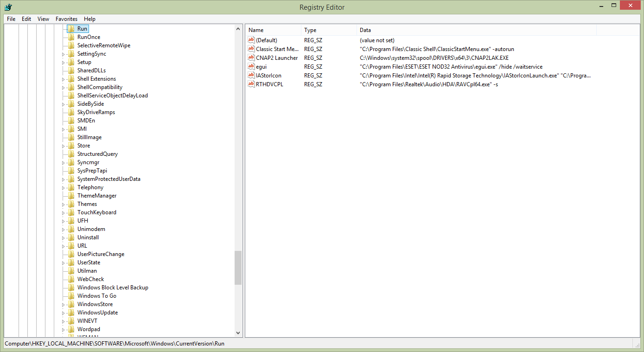Open the File menu
The width and height of the screenshot is (644, 352).
[x=11, y=19]
